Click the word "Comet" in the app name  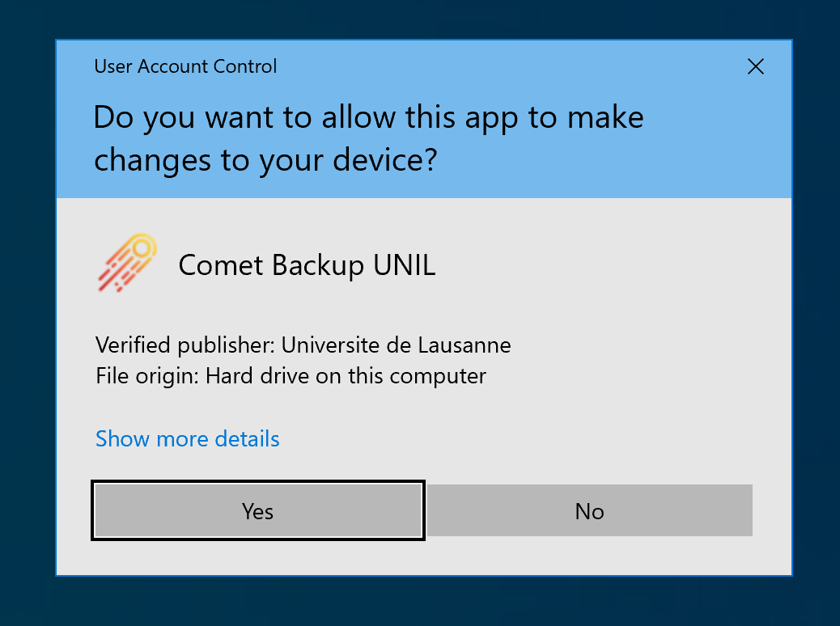[222, 265]
